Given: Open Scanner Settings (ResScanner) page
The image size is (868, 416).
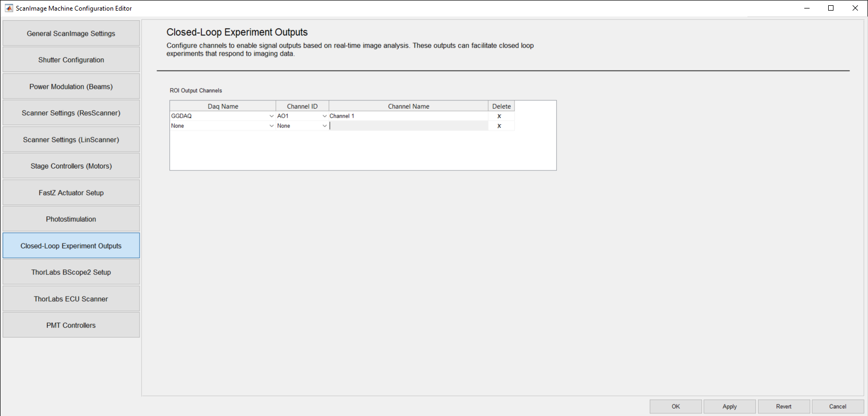Looking at the screenshot, I should (71, 113).
